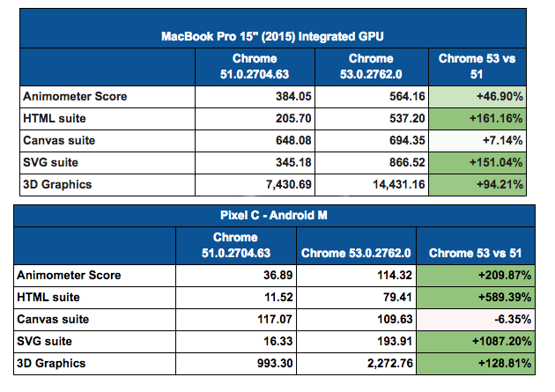Click 'SVG suite' label in Pixel C table
555x392 pixels.
(x=45, y=342)
